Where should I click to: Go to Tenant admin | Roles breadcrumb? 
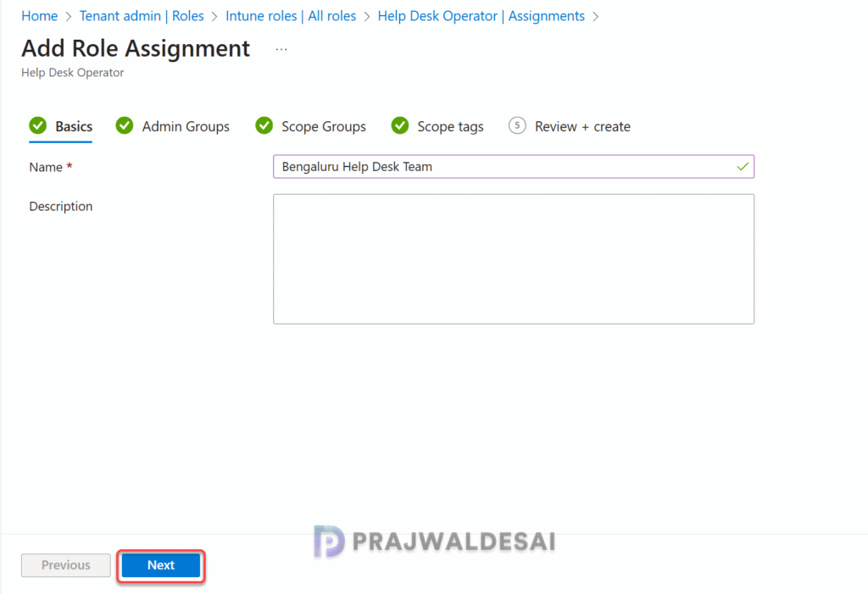point(142,16)
